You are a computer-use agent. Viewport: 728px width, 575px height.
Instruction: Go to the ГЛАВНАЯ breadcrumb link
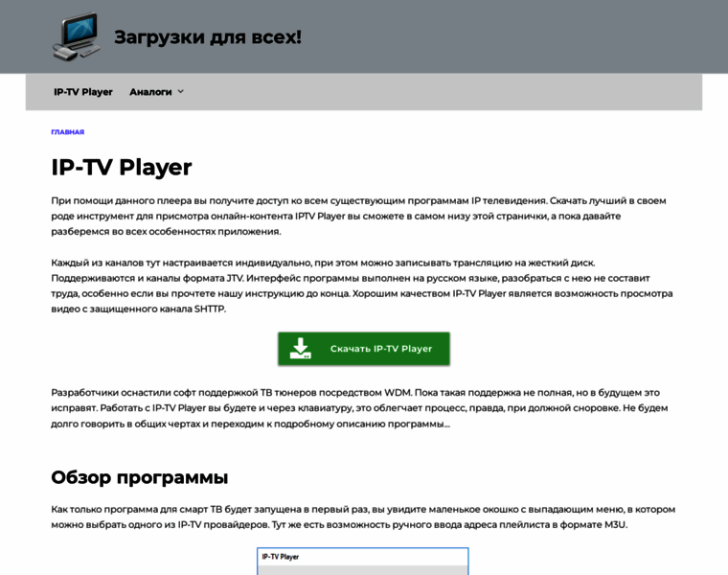pyautogui.click(x=68, y=132)
